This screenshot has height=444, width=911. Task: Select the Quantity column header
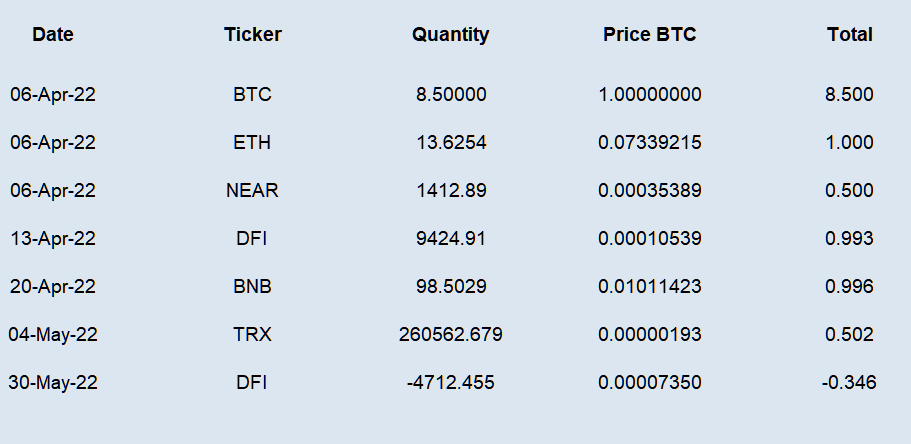coord(450,35)
